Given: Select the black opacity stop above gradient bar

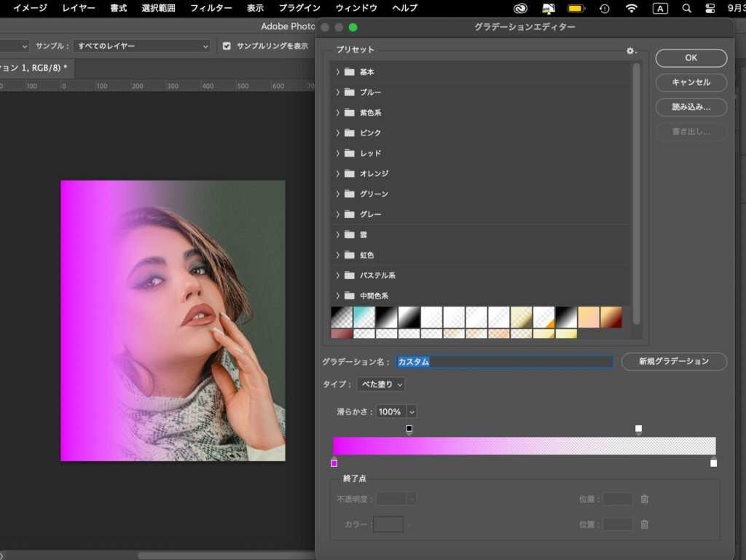Looking at the screenshot, I should coord(409,429).
